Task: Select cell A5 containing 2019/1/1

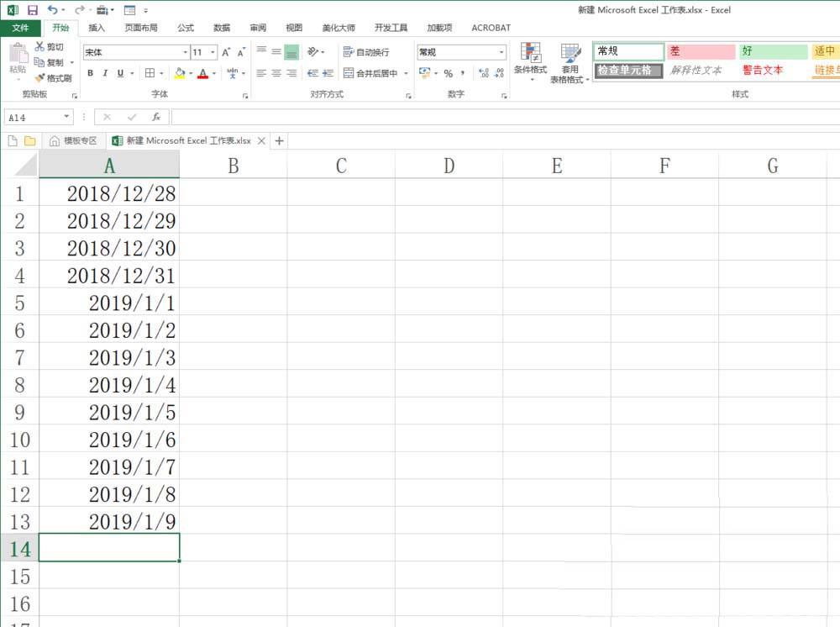Action: [109, 303]
